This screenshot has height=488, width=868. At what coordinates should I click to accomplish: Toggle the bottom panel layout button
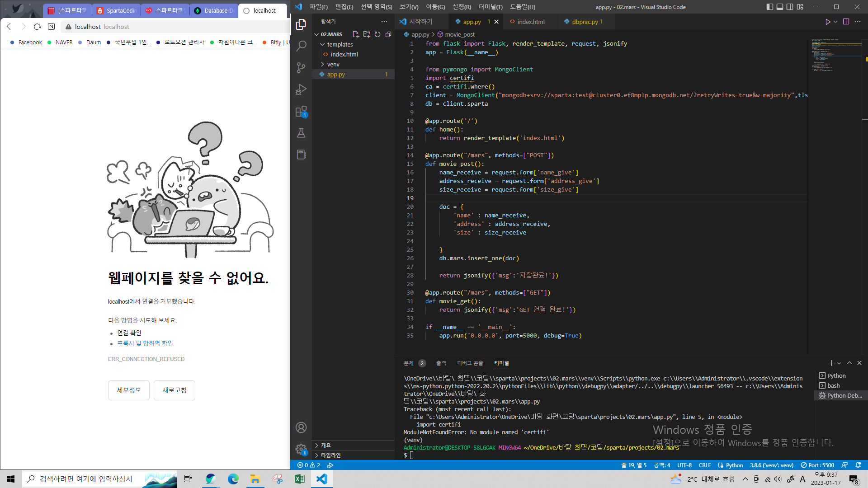[x=780, y=7]
